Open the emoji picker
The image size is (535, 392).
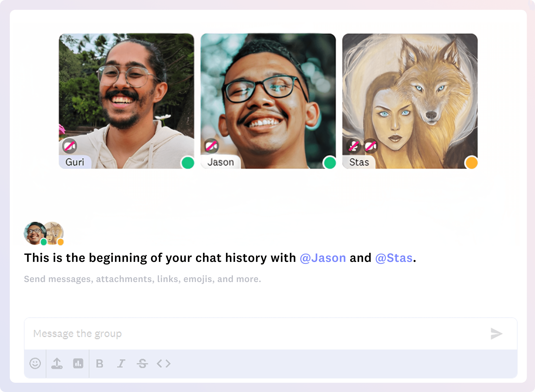pos(35,363)
